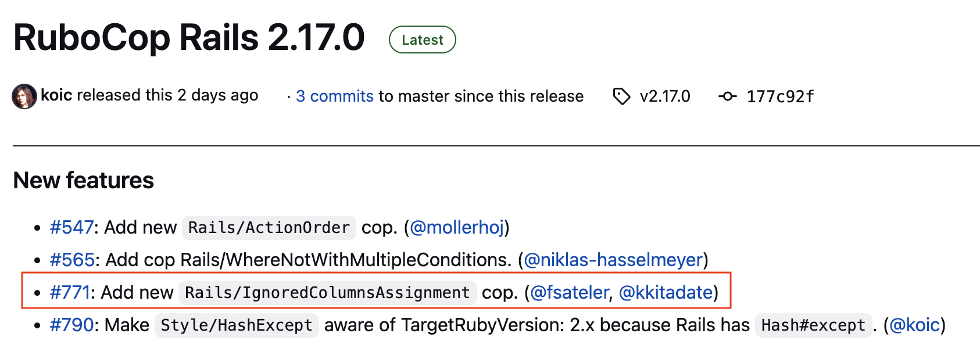This screenshot has height=351, width=980.
Task: Click the New features heading
Action: pos(84,181)
